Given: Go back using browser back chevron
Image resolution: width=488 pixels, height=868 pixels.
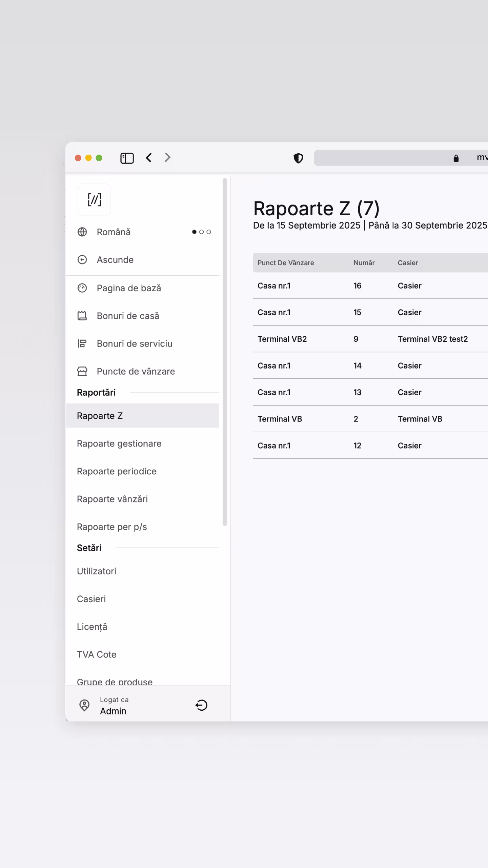Looking at the screenshot, I should [149, 158].
